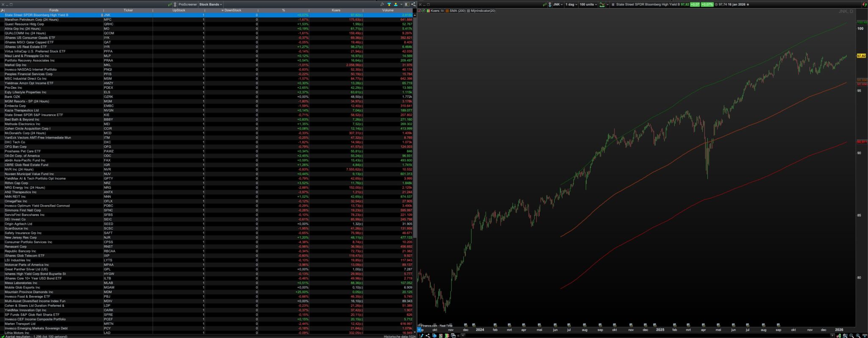The width and height of the screenshot is (868, 338).
Task: Select the McDonald's Corp row
Action: tap(206, 133)
